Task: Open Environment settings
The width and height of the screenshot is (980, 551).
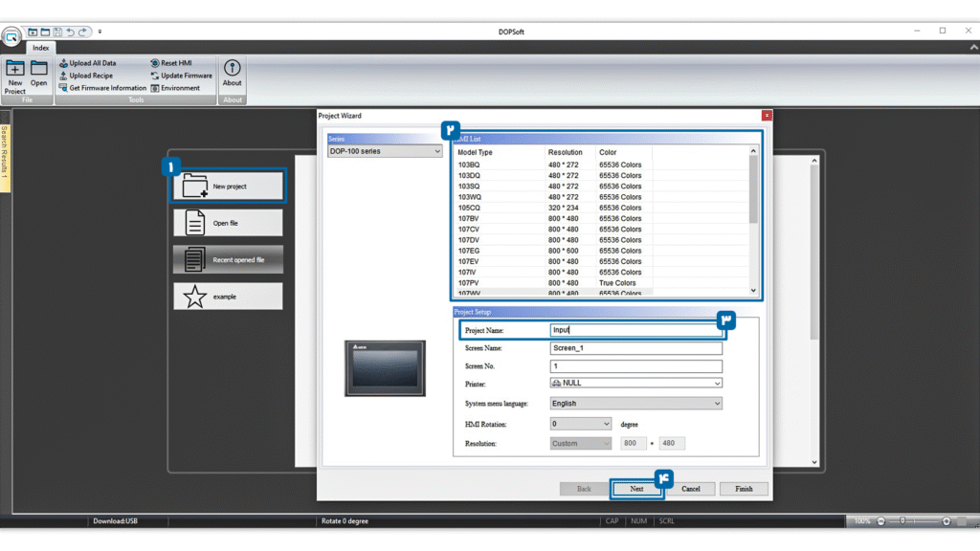Action: tap(180, 88)
